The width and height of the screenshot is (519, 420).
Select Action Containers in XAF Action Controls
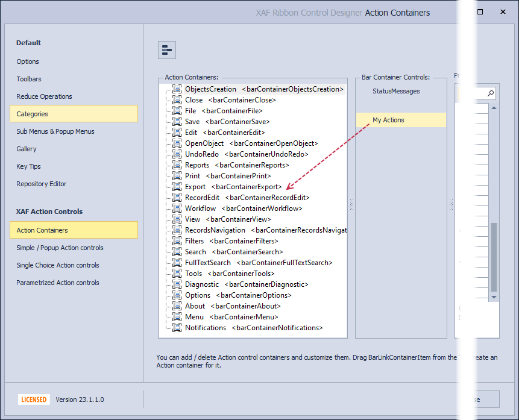(x=74, y=230)
